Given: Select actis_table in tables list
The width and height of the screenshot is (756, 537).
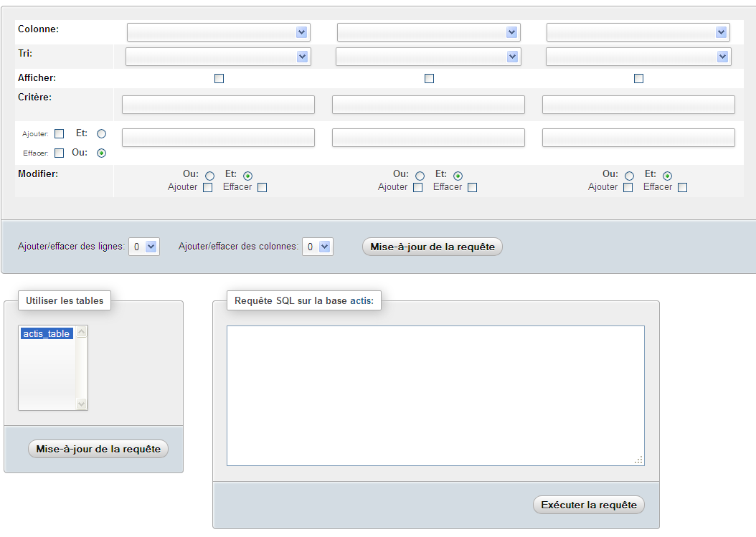Looking at the screenshot, I should coord(47,333).
